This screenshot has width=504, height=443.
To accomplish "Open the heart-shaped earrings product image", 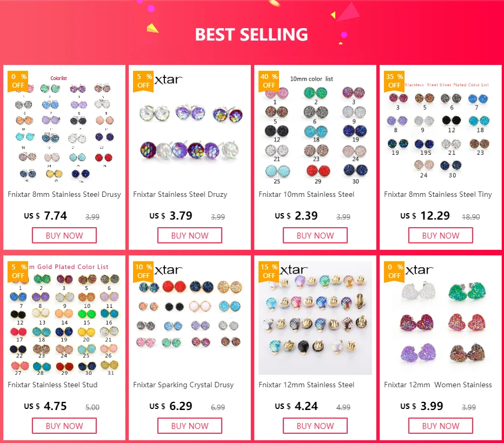I will click(441, 318).
